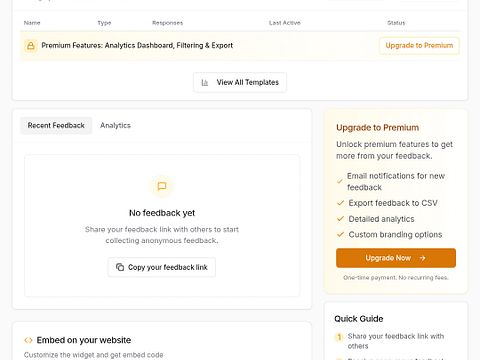Click the chat bubble icon above No feedback yet

(x=162, y=186)
